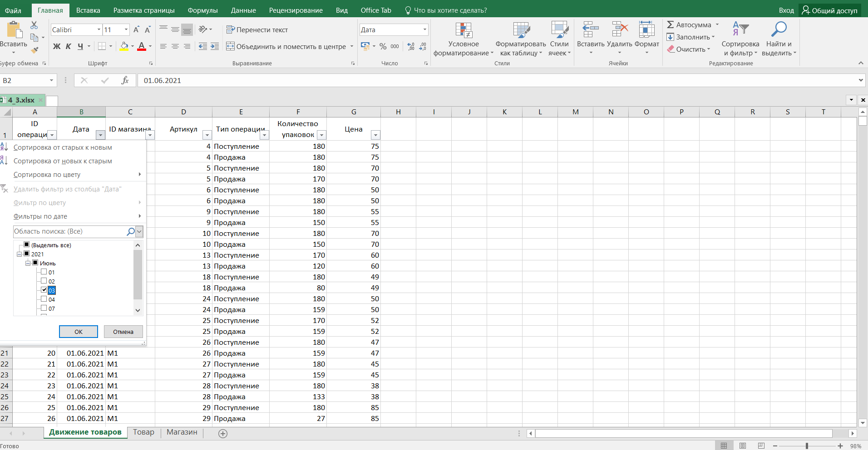Open the cell borders tool
The image size is (868, 450).
[x=102, y=46]
